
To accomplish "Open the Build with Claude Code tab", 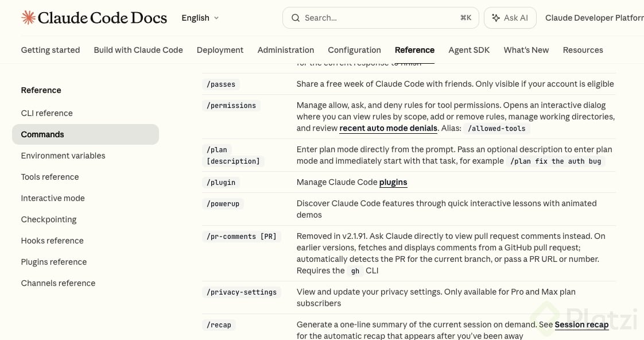I will (138, 50).
